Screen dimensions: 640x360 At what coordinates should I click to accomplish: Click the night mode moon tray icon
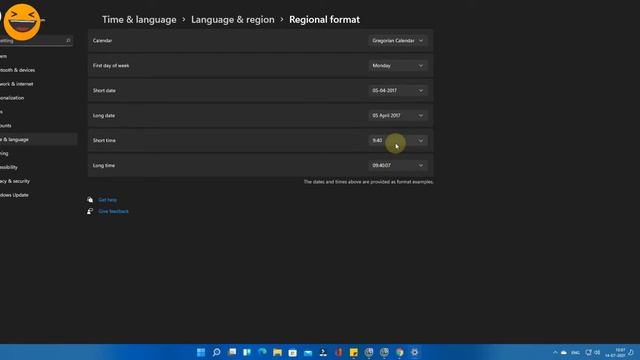(x=631, y=352)
